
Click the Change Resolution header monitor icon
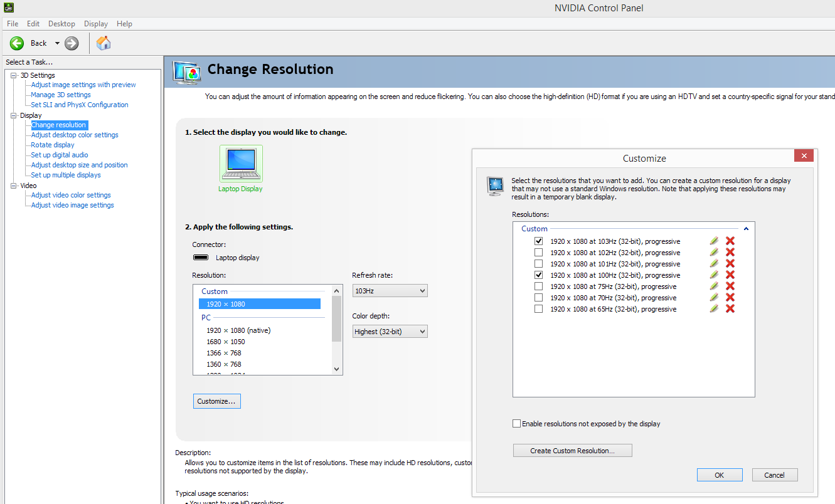[186, 72]
